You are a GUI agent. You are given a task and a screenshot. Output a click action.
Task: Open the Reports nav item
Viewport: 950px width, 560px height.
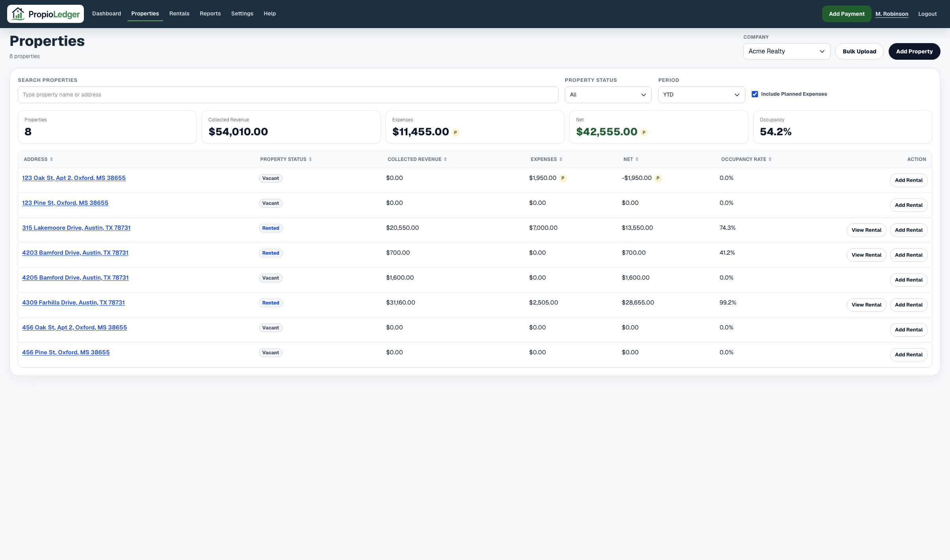pos(210,13)
